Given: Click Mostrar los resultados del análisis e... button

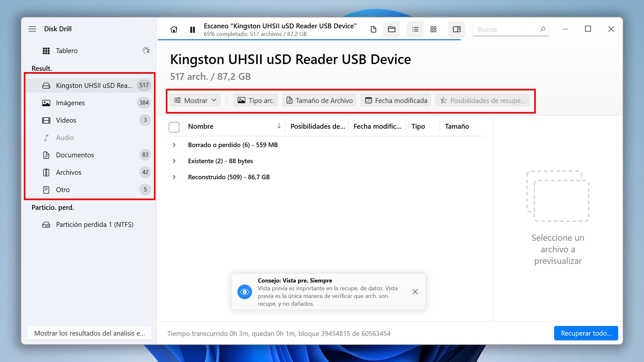Looking at the screenshot, I should 89,333.
